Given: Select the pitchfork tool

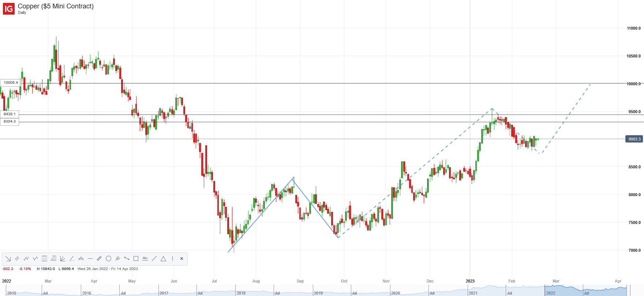Looking at the screenshot, I should 118,259.
